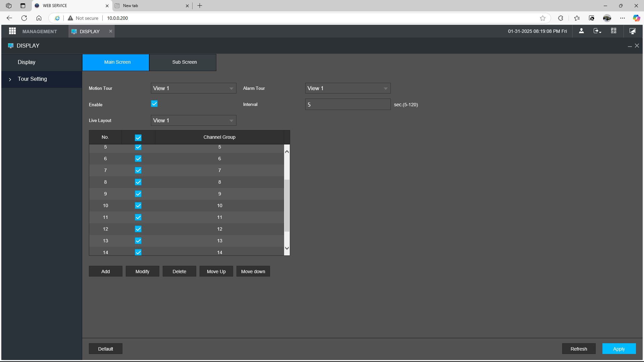644x362 pixels.
Task: Open Live Layout dropdown
Action: coord(194,120)
